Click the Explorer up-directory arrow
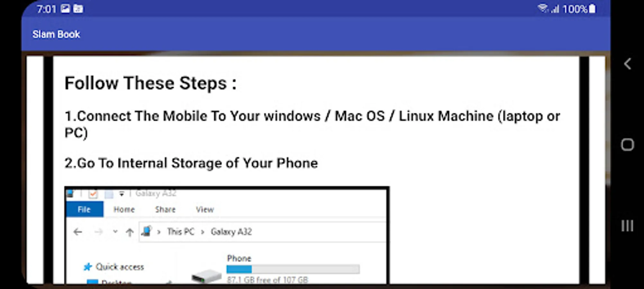Viewport: 644px width, 289px height. click(130, 232)
